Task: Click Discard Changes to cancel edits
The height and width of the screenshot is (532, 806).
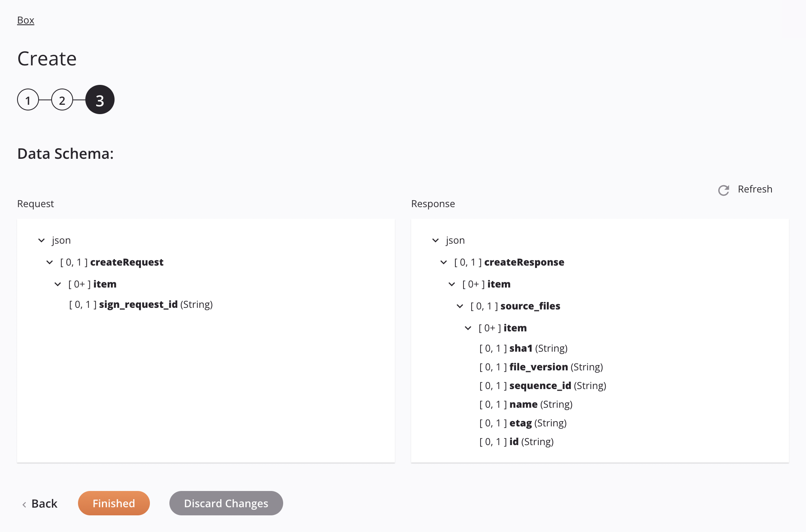Action: [226, 503]
